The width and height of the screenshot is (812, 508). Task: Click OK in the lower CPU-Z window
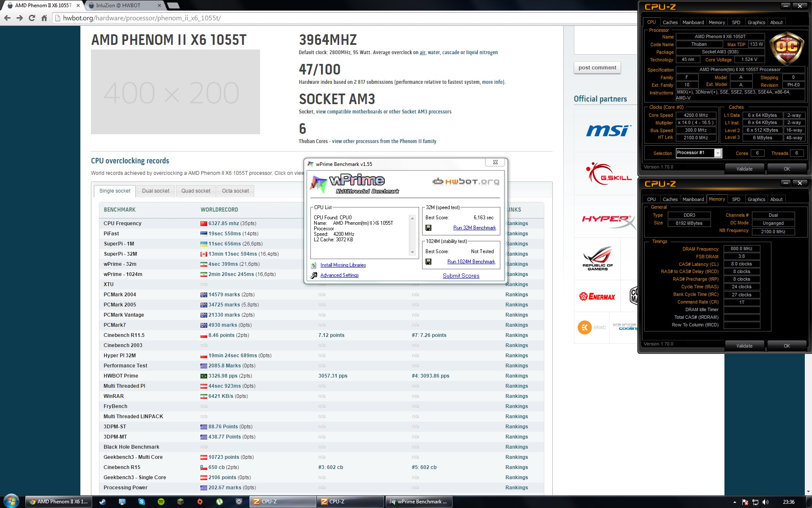click(787, 346)
